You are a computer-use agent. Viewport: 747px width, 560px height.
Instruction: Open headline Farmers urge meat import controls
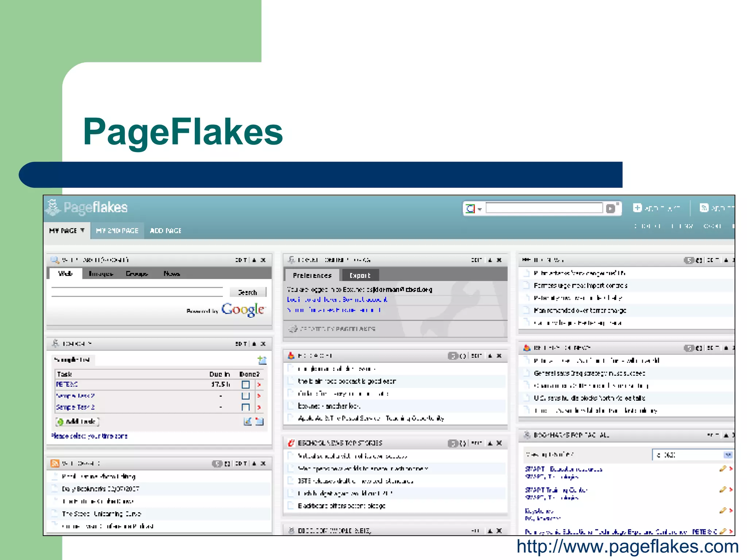580,285
